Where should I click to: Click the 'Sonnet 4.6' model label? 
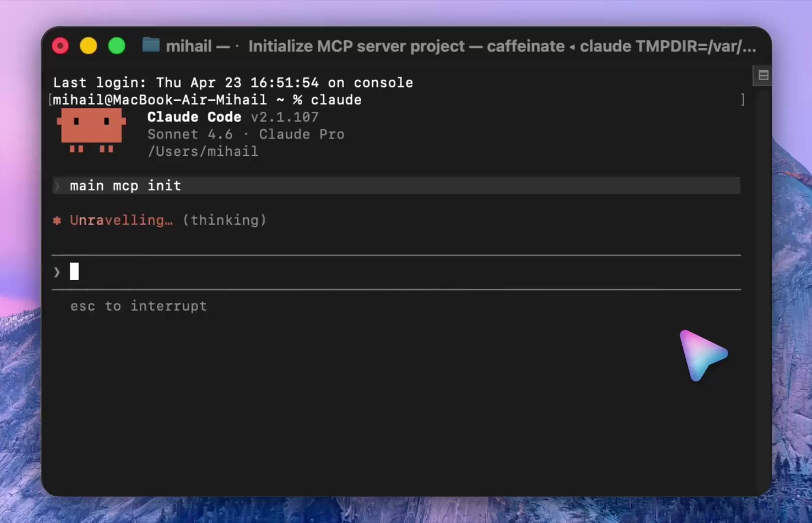tap(190, 134)
